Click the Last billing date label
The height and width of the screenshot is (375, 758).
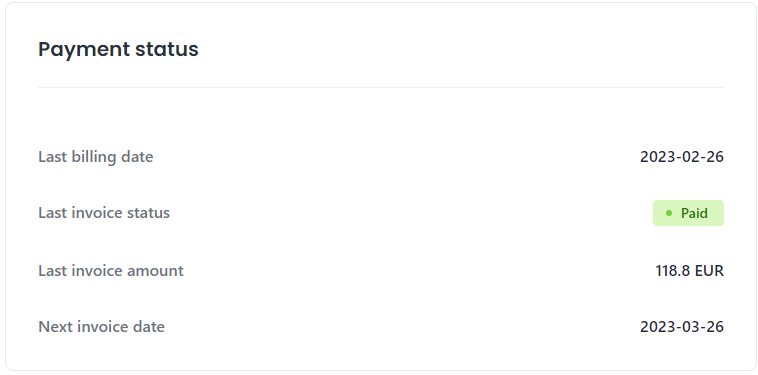tap(96, 157)
